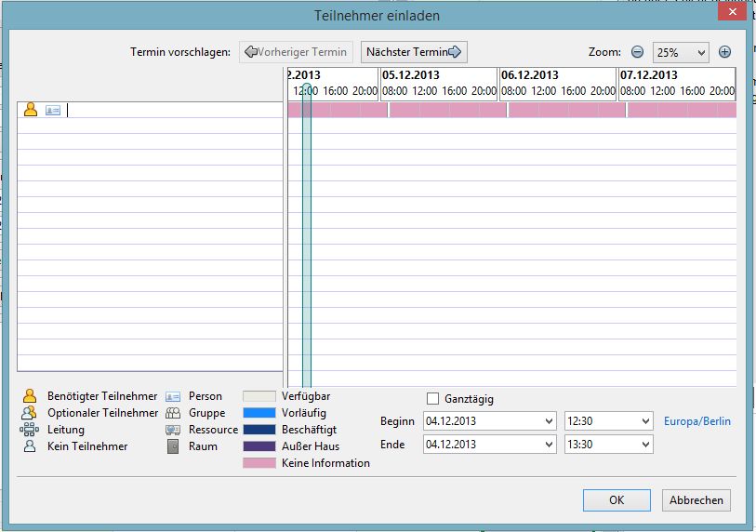The height and width of the screenshot is (532, 756).
Task: Click the pink free/busy bar under 06.12.2013
Action: pyautogui.click(x=559, y=110)
